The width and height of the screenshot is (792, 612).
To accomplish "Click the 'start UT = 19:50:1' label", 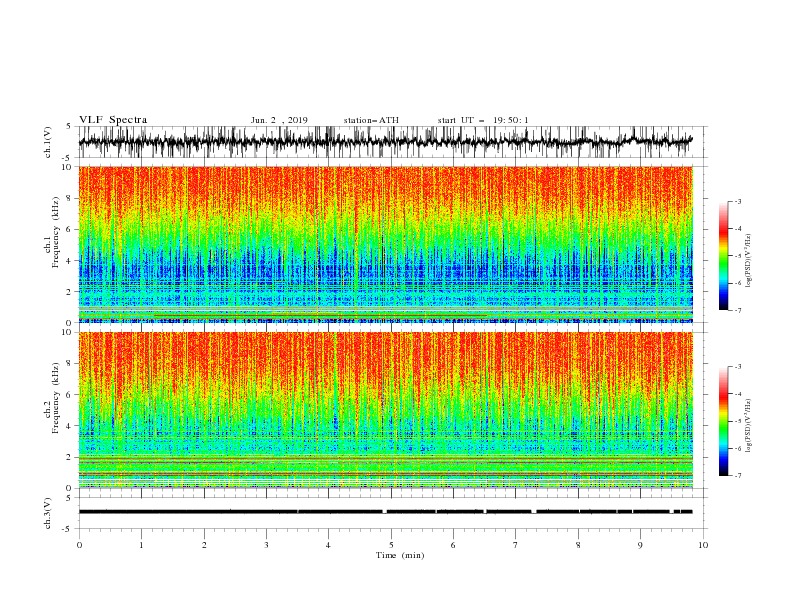I will (483, 120).
